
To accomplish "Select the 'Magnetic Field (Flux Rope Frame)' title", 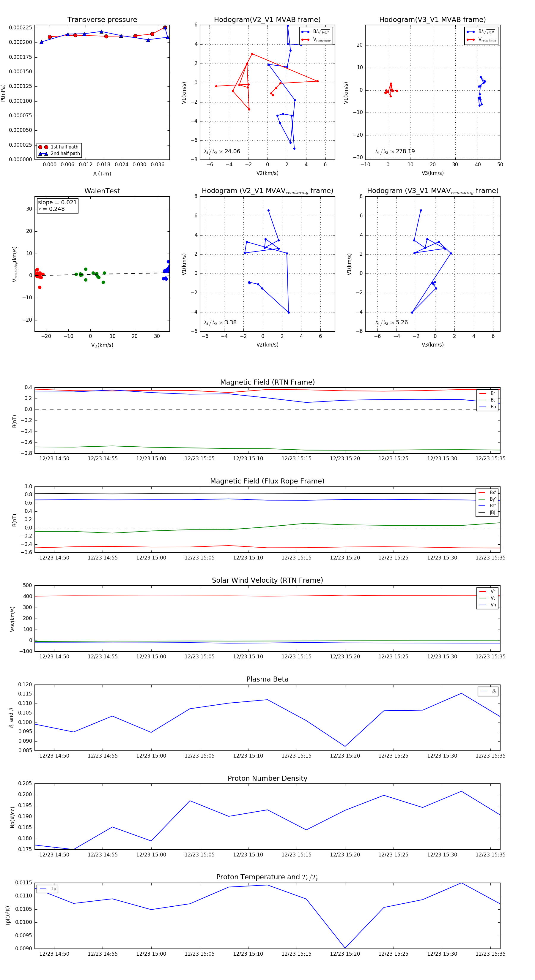I will click(267, 481).
